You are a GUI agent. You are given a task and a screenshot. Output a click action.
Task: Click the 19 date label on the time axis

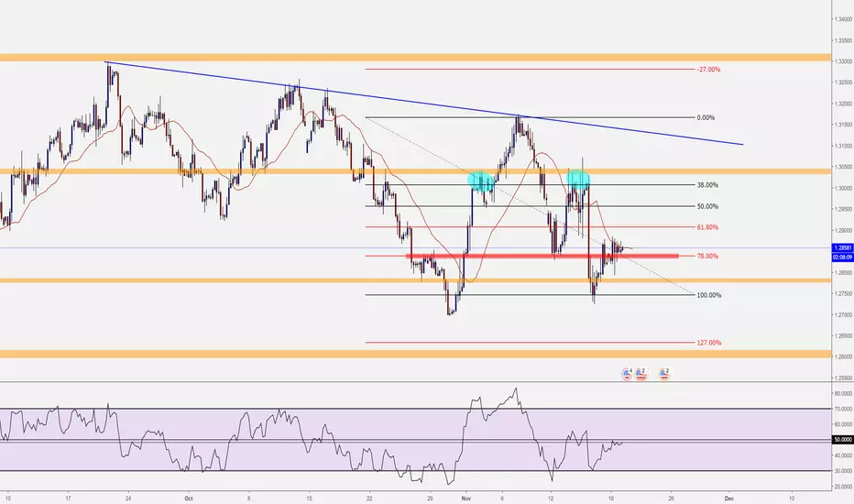click(x=611, y=498)
